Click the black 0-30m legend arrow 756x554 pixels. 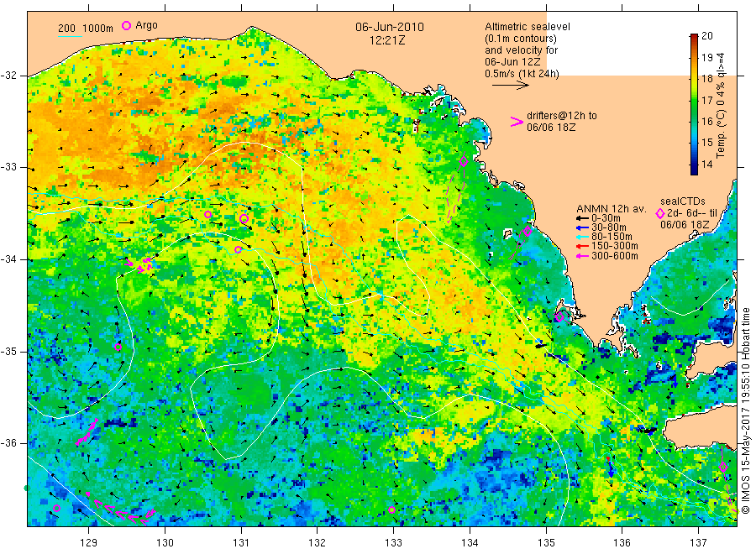tap(584, 218)
